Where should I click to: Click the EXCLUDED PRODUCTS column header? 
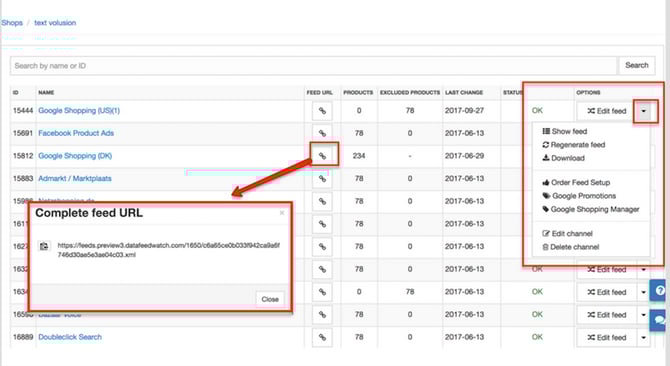(410, 93)
